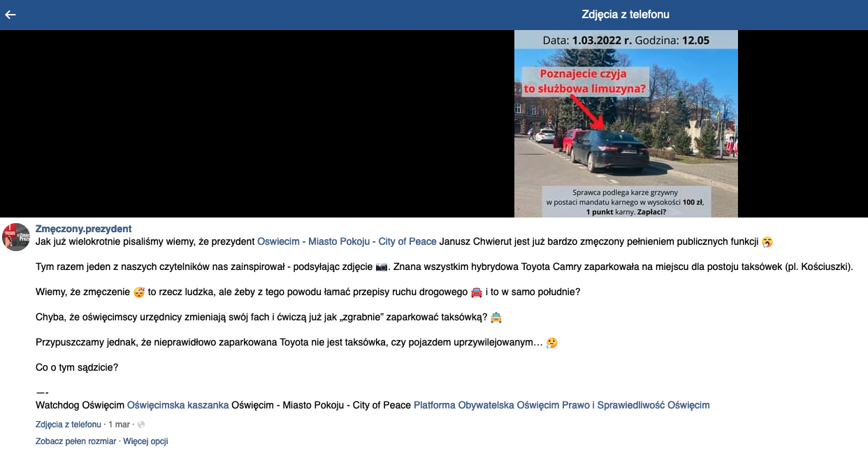Open the 'Zdjęcia z telefonu' album link below the post
868x470 pixels.
pyautogui.click(x=68, y=425)
